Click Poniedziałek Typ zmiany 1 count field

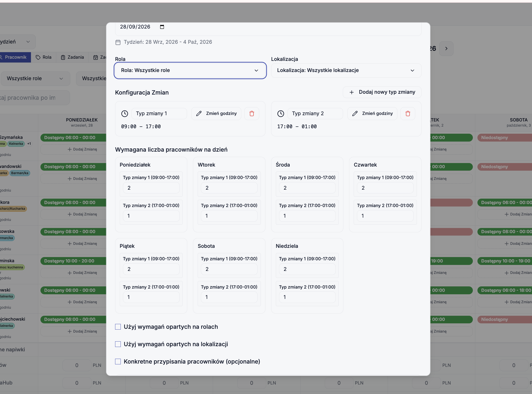(151, 188)
